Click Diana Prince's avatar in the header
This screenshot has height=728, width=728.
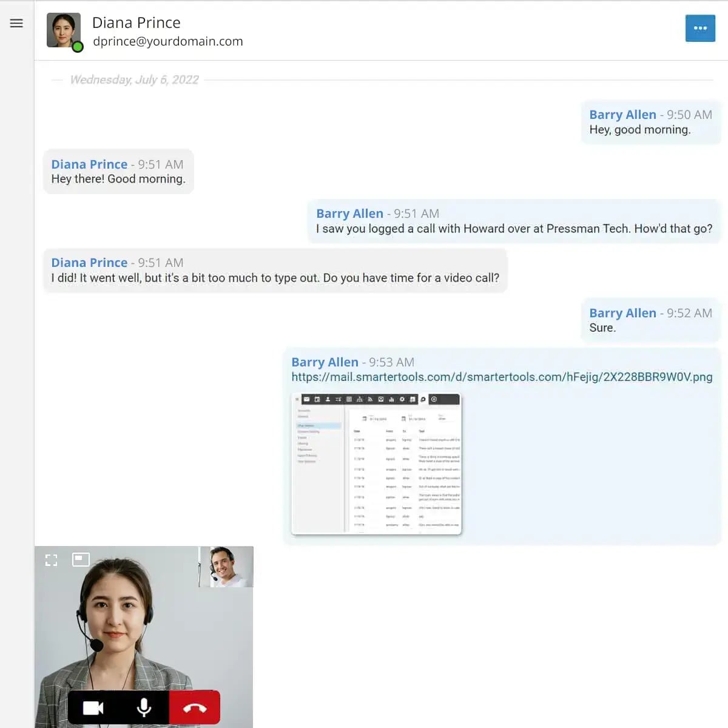coord(63,30)
